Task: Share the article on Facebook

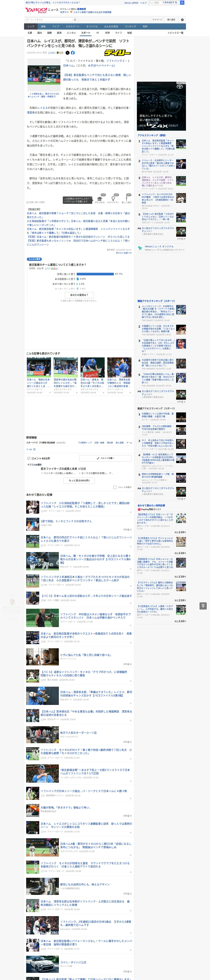Action: (72, 53)
